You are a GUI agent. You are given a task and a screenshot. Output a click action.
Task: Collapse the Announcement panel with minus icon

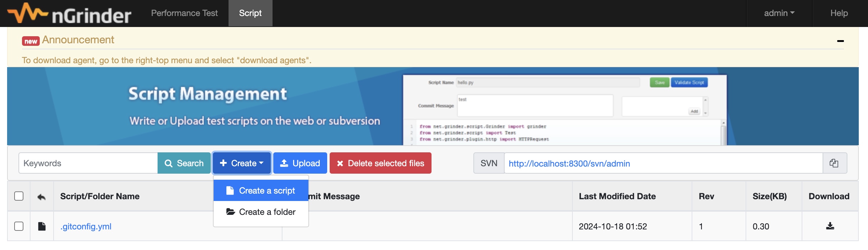[840, 41]
